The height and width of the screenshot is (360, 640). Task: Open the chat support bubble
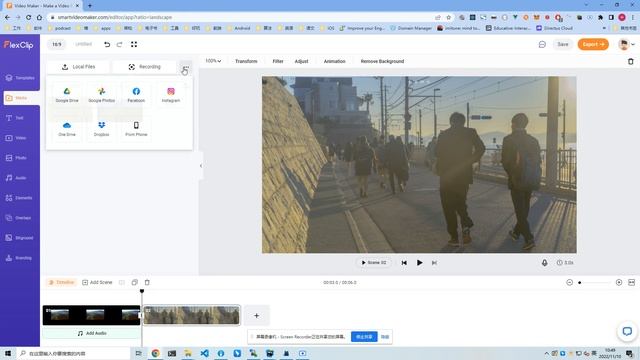(x=627, y=331)
